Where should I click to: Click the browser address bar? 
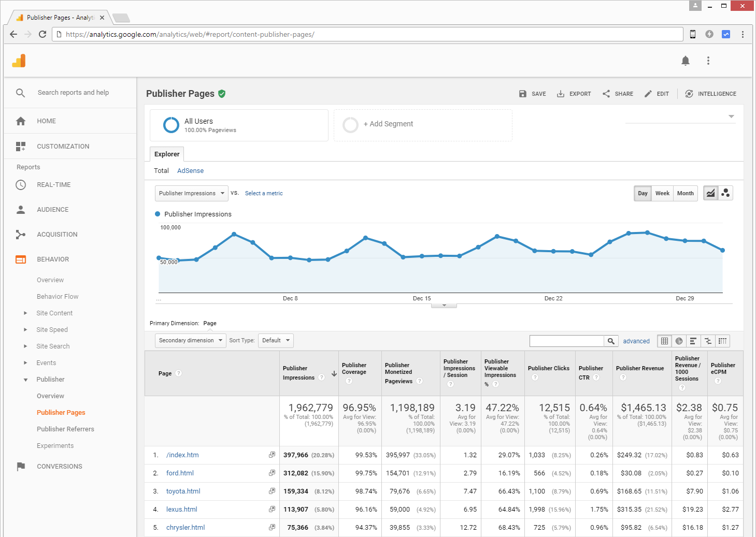click(368, 34)
